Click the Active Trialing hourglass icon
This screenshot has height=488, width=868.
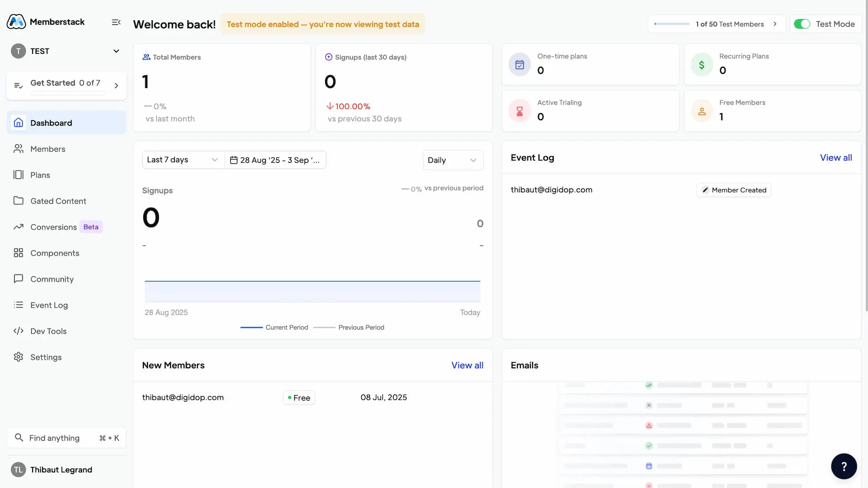tap(519, 111)
